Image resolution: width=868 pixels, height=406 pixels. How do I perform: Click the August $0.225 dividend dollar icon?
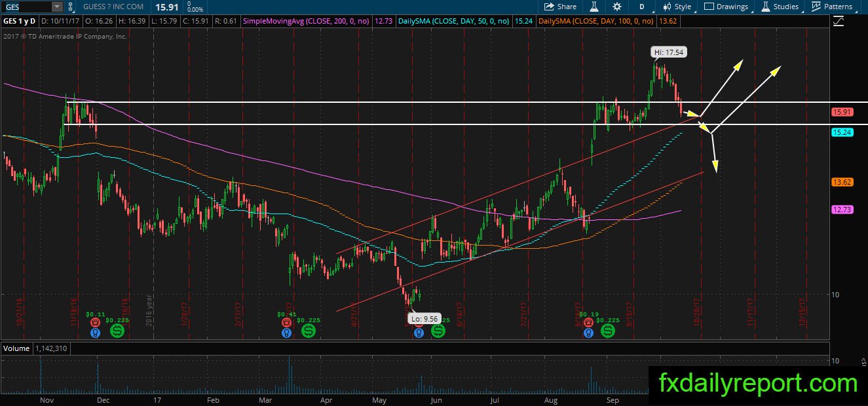pyautogui.click(x=609, y=331)
